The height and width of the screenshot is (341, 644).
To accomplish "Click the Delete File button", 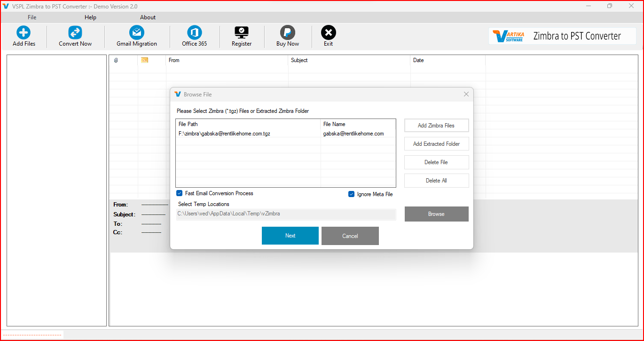I will pos(436,162).
